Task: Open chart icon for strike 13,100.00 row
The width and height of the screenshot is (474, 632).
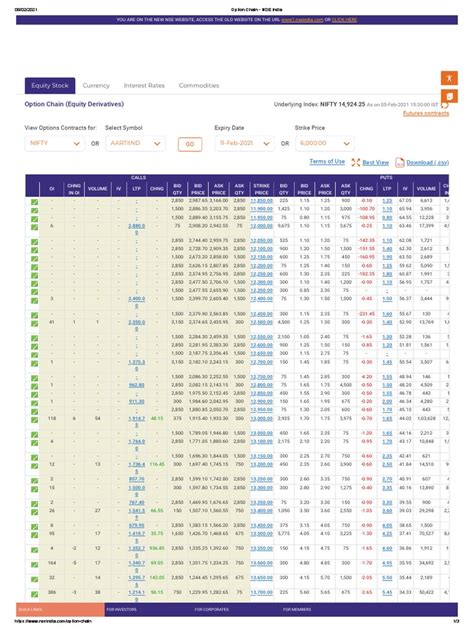Action: click(35, 443)
